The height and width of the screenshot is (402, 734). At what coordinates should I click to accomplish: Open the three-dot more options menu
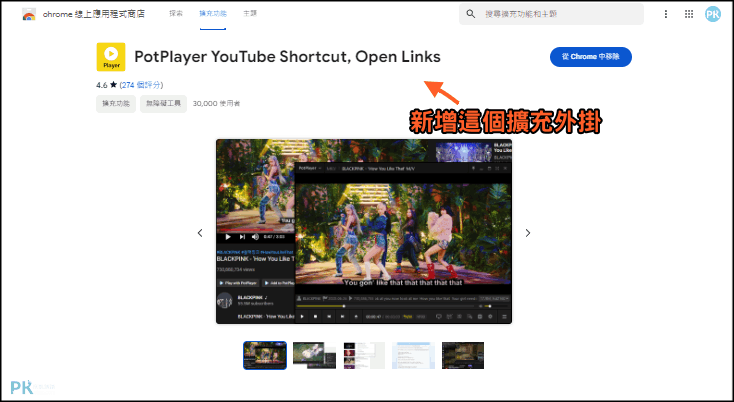[666, 14]
